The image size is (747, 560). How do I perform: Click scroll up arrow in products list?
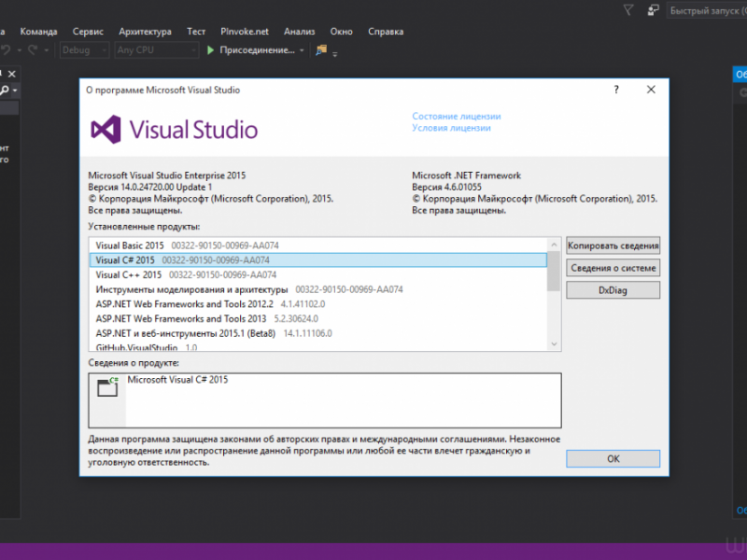[x=554, y=245]
